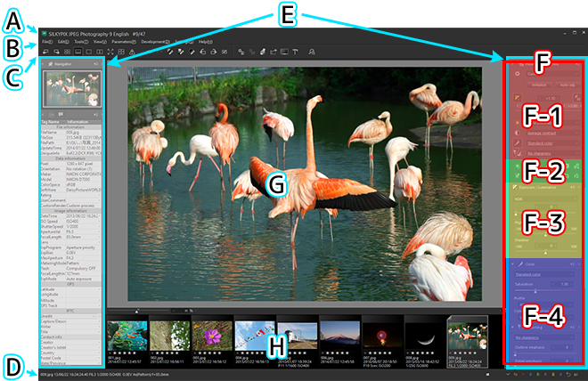The height and width of the screenshot is (381, 588).
Task: Close the Exposure / Luminance sub-panel
Action: [x=578, y=187]
